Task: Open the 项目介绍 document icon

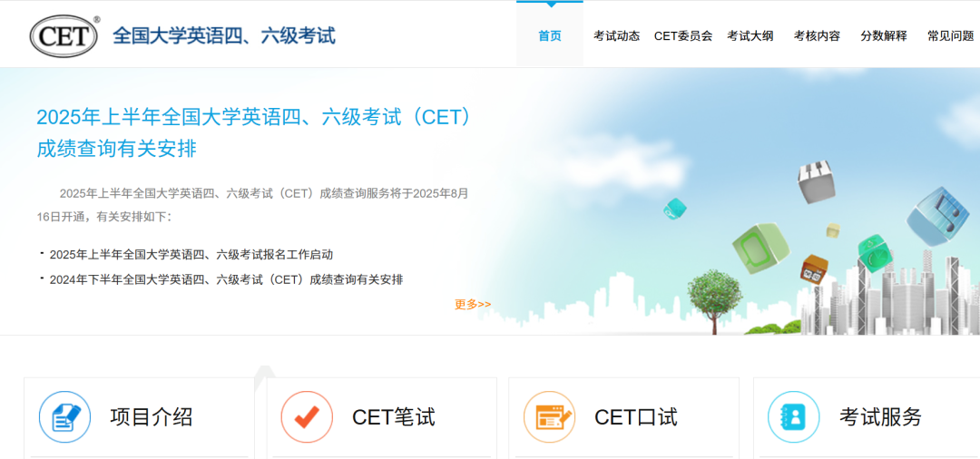Action: point(65,417)
